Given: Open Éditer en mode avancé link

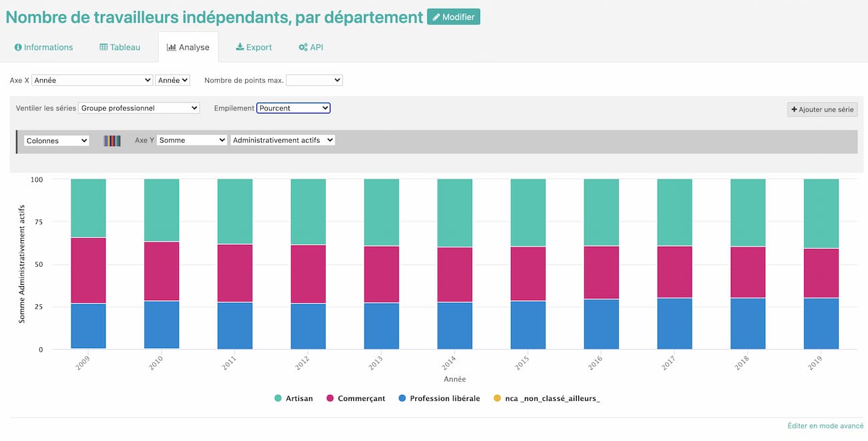Looking at the screenshot, I should (x=825, y=426).
